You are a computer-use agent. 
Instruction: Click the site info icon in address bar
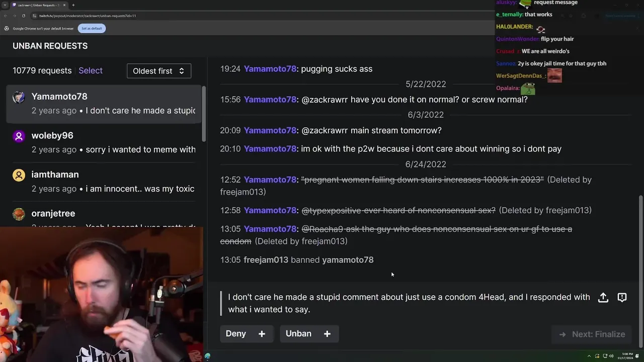35,16
